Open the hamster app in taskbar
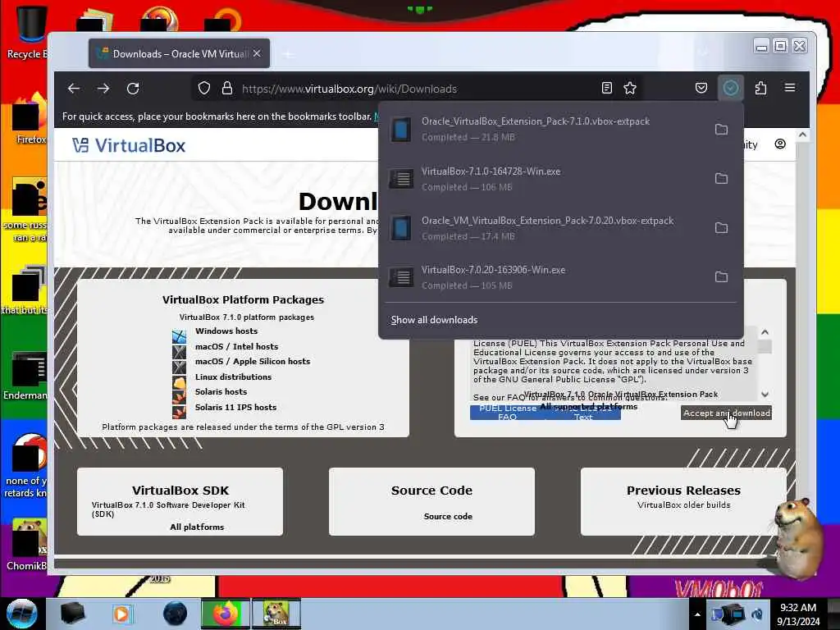 pos(276,614)
